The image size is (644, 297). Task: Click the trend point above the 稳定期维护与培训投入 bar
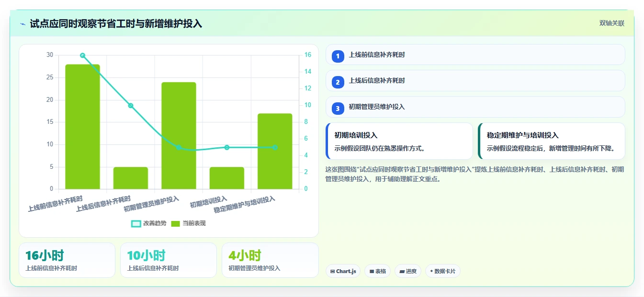(275, 147)
